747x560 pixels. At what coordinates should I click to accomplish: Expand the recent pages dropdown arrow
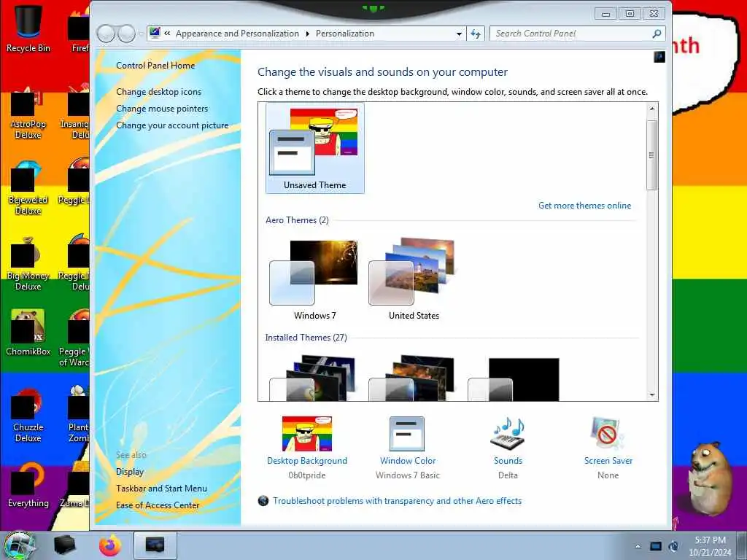pyautogui.click(x=141, y=34)
